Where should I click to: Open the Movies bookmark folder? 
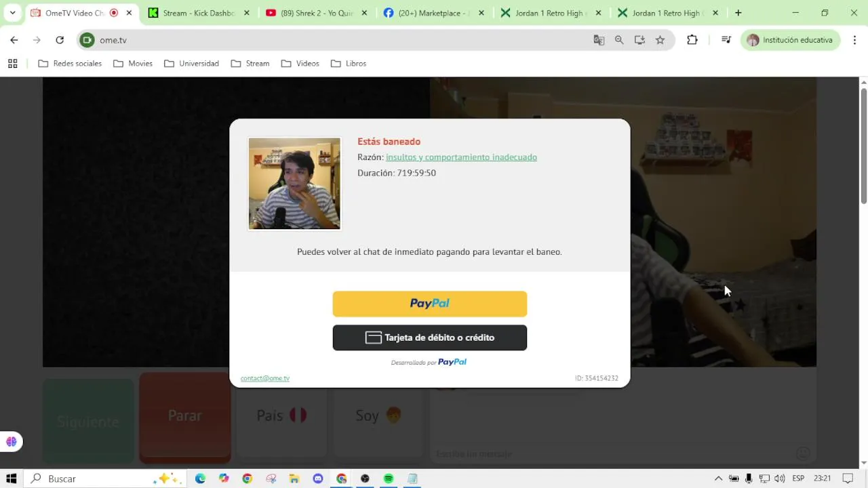coord(133,64)
